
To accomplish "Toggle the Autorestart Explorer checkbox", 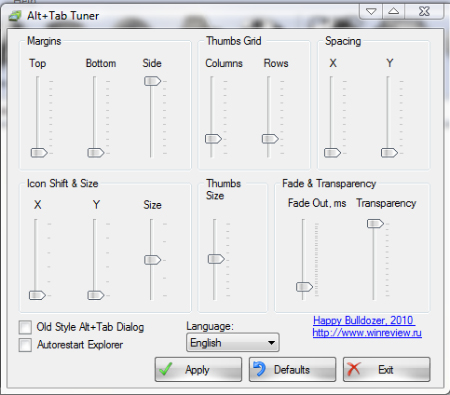I will coord(25,345).
